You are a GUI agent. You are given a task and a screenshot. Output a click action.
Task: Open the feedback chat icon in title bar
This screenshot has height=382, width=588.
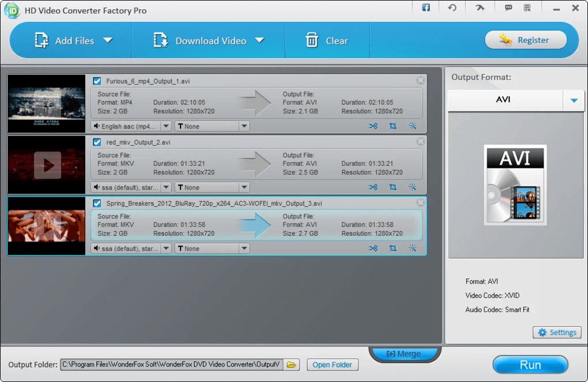508,7
